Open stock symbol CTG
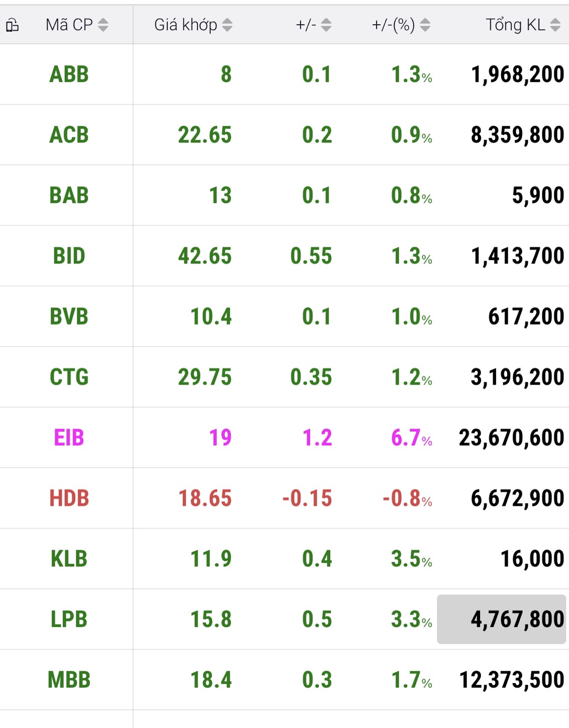 pyautogui.click(x=69, y=377)
